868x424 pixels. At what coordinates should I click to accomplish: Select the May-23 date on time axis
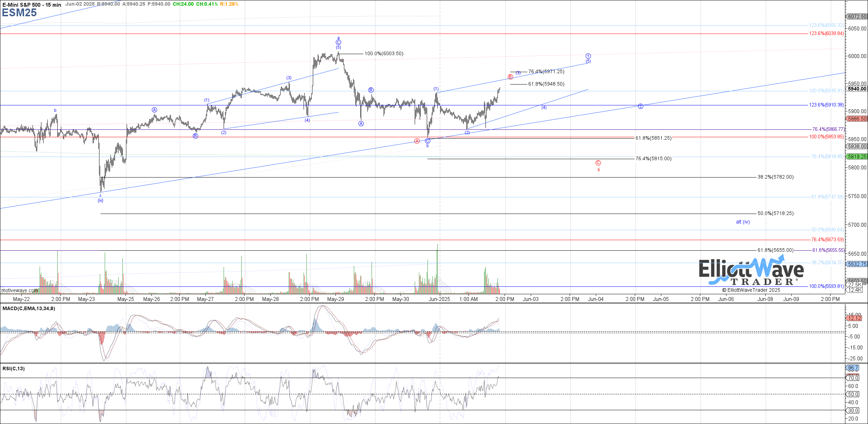click(x=86, y=299)
